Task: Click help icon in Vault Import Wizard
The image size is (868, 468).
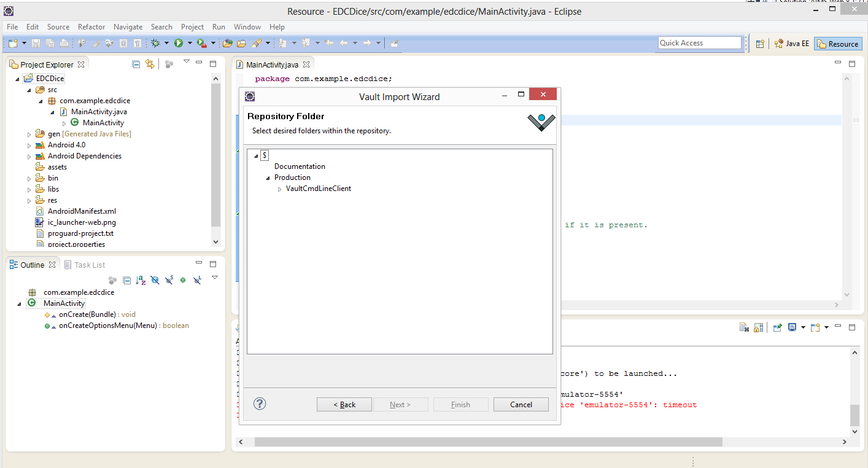Action: point(260,404)
